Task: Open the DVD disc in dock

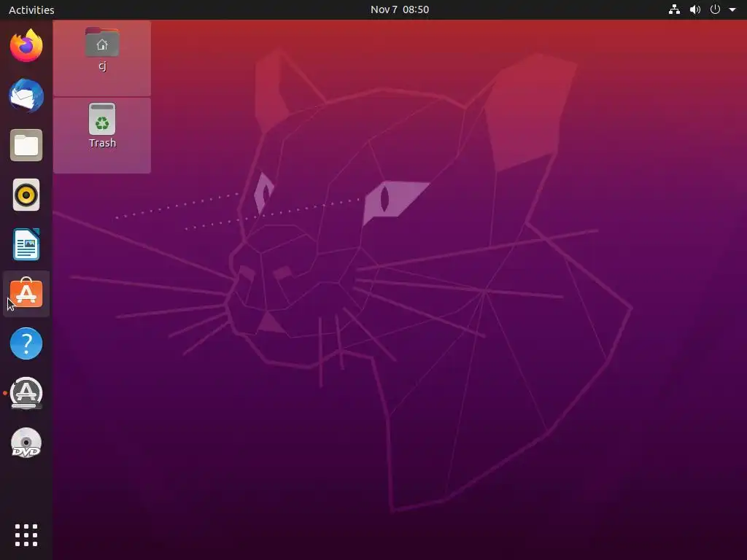Action: 26,443
